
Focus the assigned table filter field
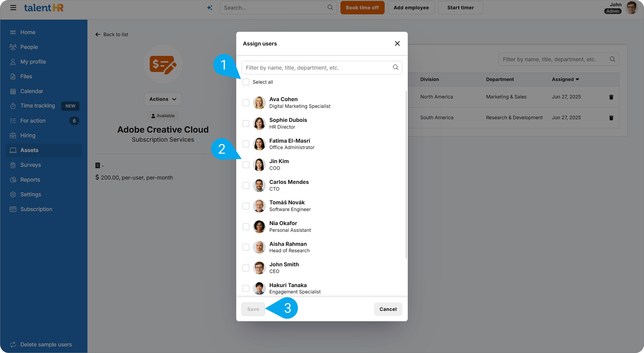[559, 59]
